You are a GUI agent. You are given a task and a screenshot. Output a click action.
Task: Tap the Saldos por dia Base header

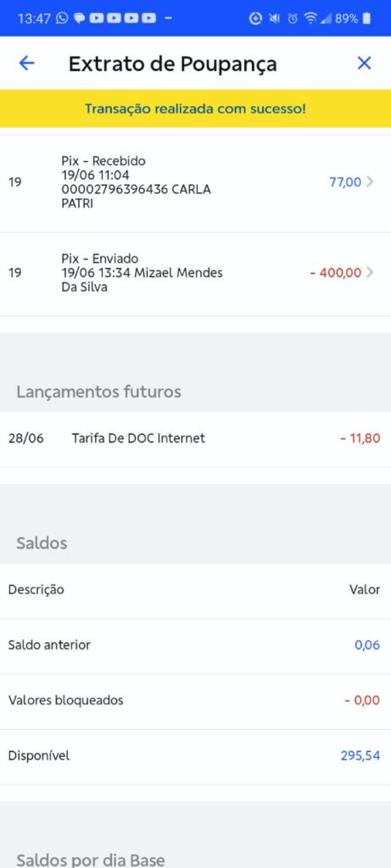pos(90,860)
